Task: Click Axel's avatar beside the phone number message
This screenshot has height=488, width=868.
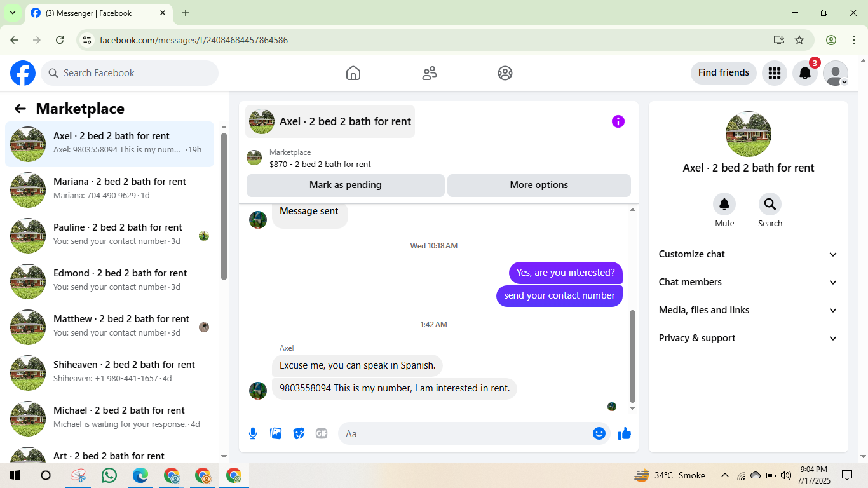Action: coord(258,391)
